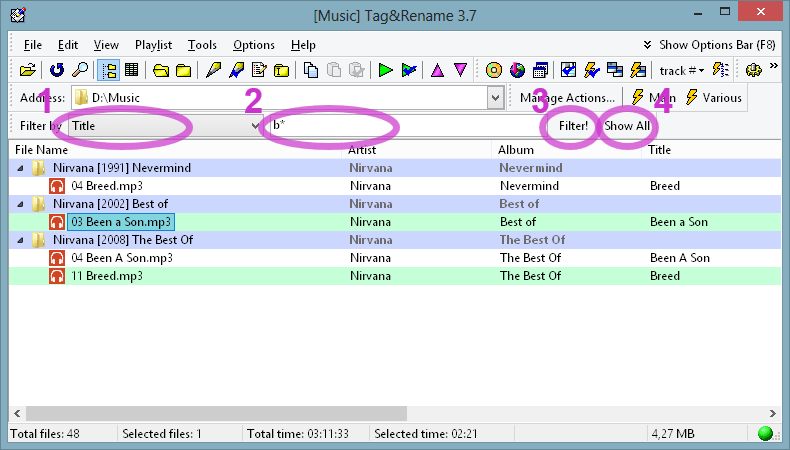Image resolution: width=790 pixels, height=450 pixels.
Task: Click the Manage Actions... button
Action: (567, 98)
